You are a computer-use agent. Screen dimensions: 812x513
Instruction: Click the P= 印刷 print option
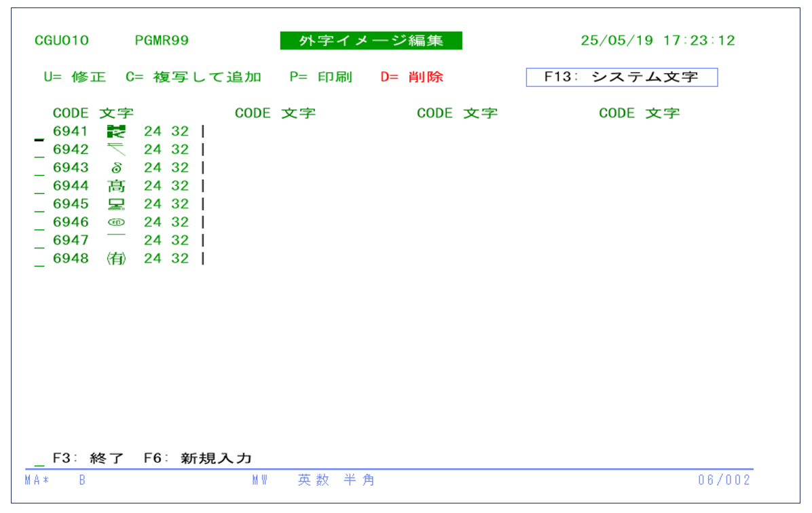(320, 77)
